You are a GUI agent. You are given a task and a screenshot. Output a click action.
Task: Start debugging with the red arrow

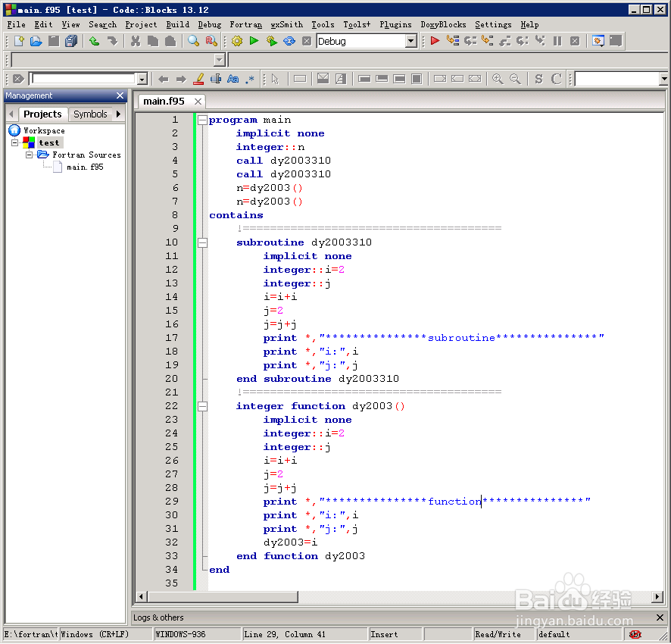coord(435,41)
